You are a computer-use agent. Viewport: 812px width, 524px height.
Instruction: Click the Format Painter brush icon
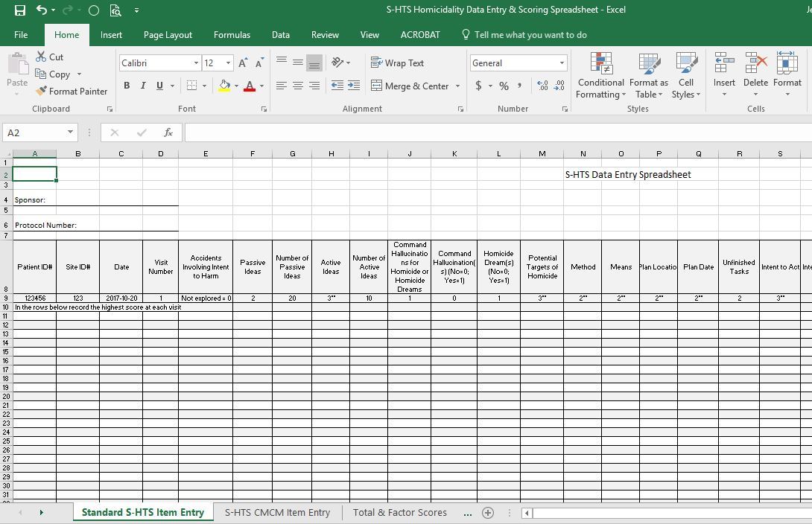pos(42,92)
